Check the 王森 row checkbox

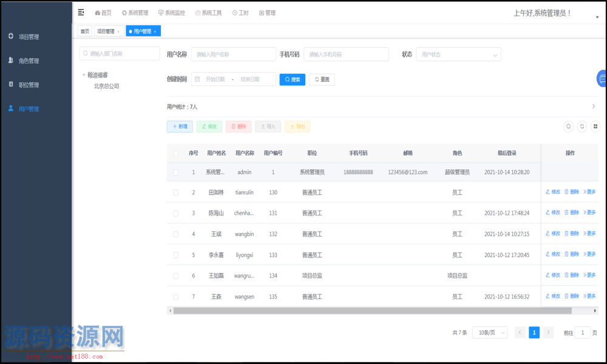(176, 297)
